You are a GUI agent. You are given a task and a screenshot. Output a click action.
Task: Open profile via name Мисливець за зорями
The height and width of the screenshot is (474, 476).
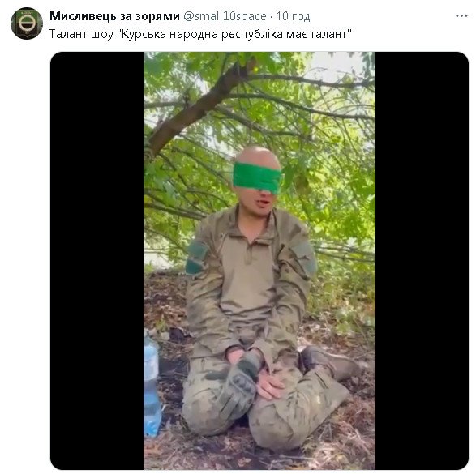pos(114,16)
